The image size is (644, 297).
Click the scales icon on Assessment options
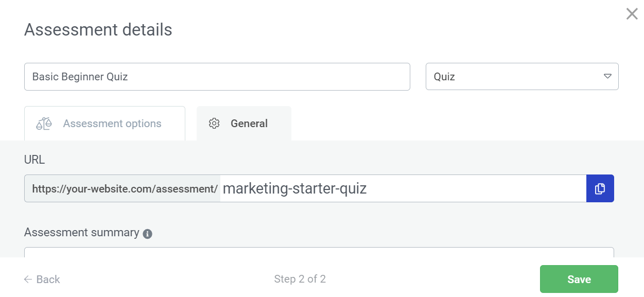[x=44, y=124]
